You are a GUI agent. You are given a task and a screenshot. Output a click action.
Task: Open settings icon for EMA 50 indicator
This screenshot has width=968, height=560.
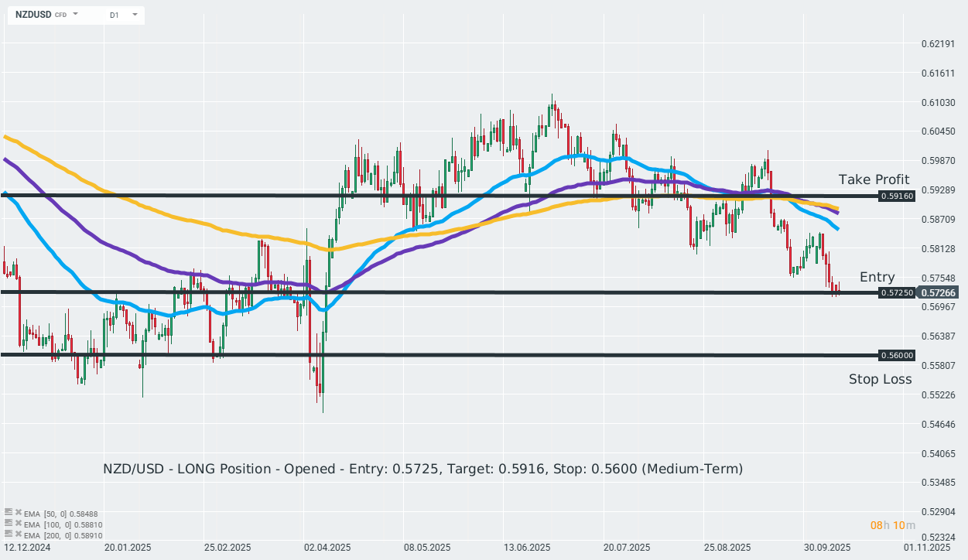(x=9, y=513)
